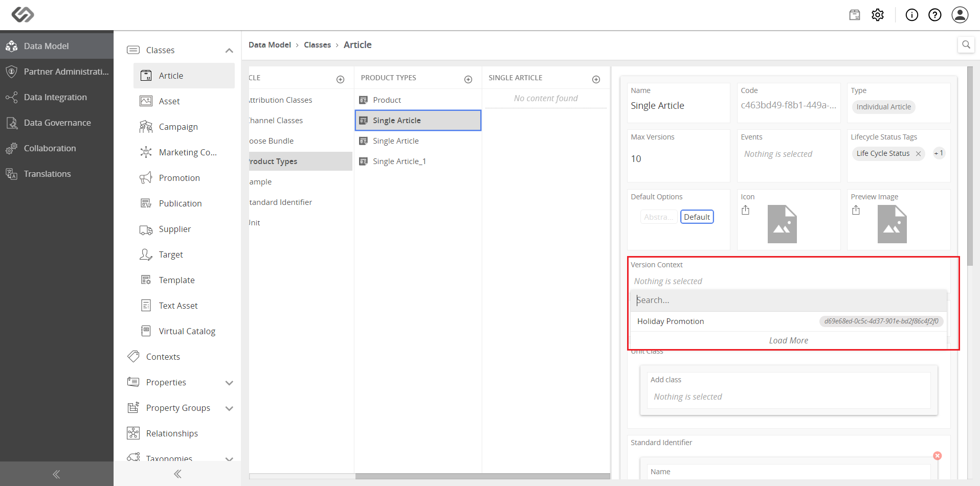Select Channel Classes row
Screen dimensions: 980x486
click(301, 121)
